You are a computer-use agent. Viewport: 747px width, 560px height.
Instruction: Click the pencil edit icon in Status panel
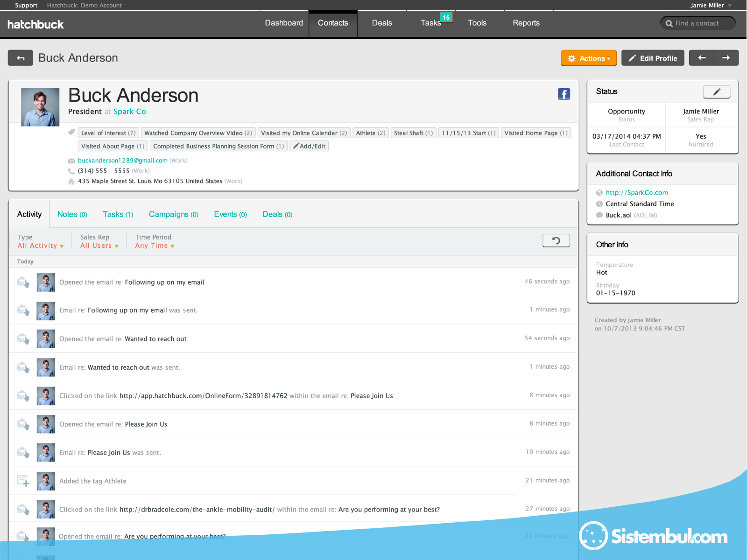pos(716,92)
